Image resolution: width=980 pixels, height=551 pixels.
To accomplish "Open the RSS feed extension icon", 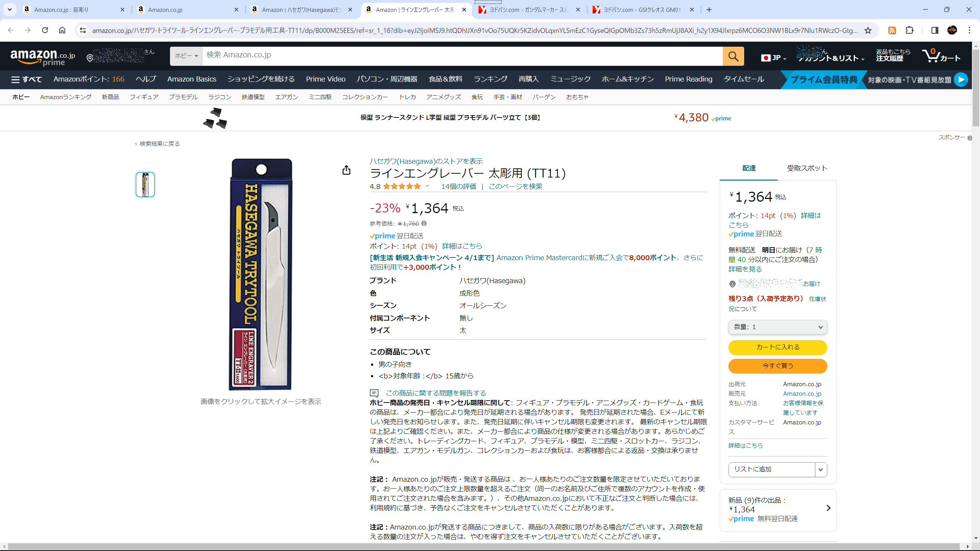I will (892, 30).
